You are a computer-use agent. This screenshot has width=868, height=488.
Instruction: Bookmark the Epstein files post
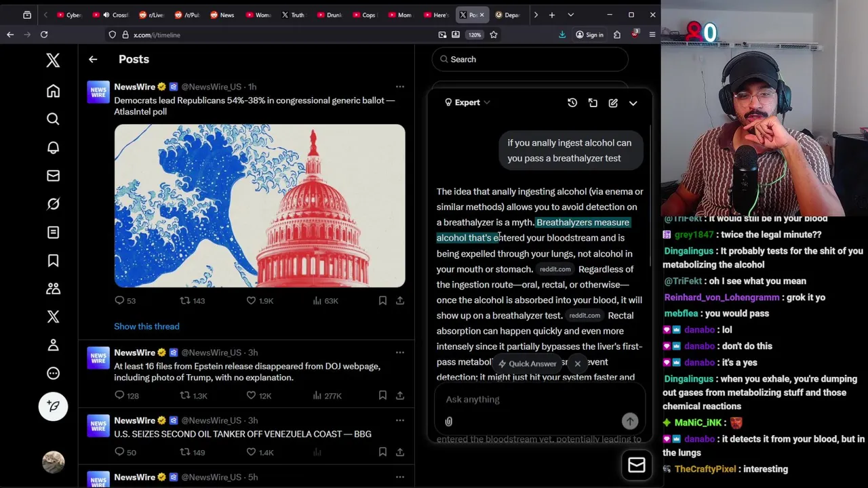tap(382, 395)
